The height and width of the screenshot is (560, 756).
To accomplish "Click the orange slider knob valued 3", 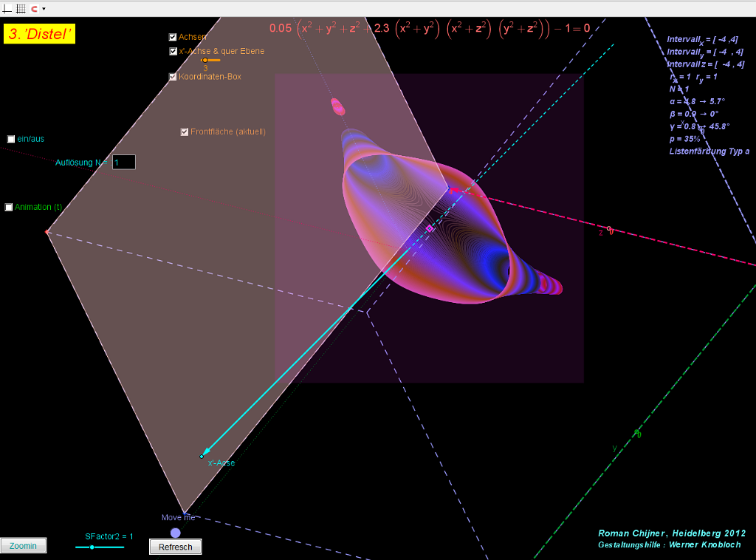I will click(x=205, y=61).
